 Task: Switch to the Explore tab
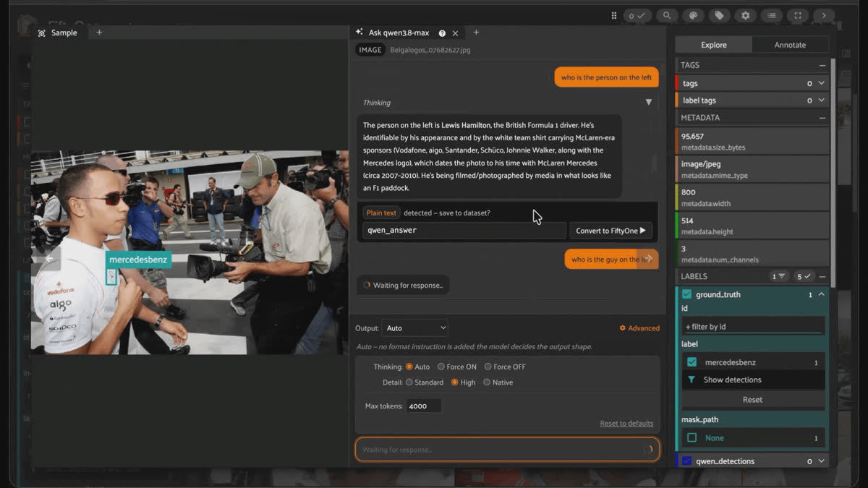(714, 45)
